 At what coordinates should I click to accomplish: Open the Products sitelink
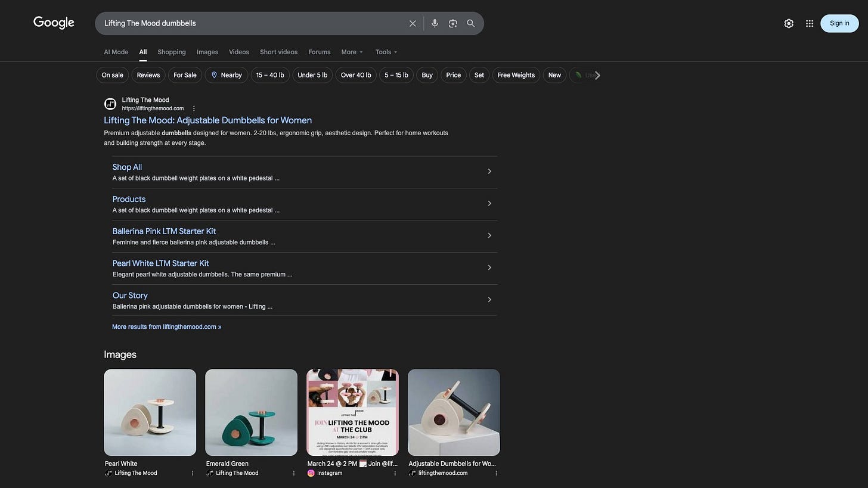point(129,200)
